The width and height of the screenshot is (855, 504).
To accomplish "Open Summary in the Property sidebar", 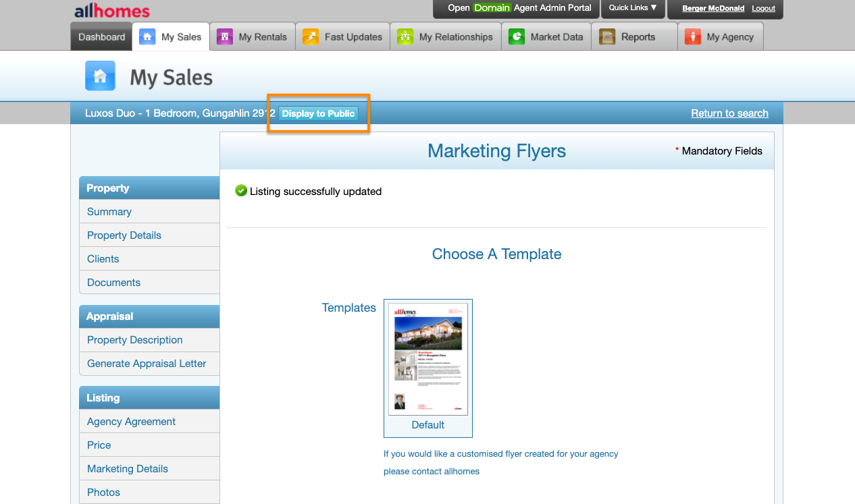I will tap(109, 212).
